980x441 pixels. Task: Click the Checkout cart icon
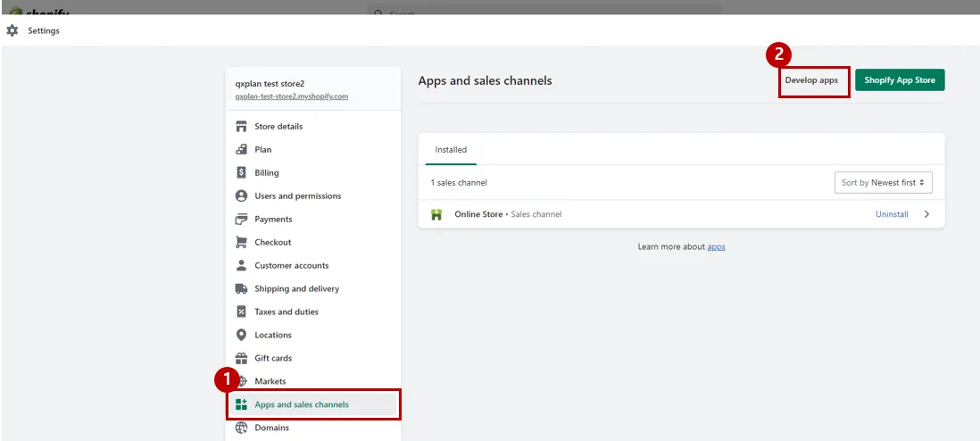click(x=241, y=242)
